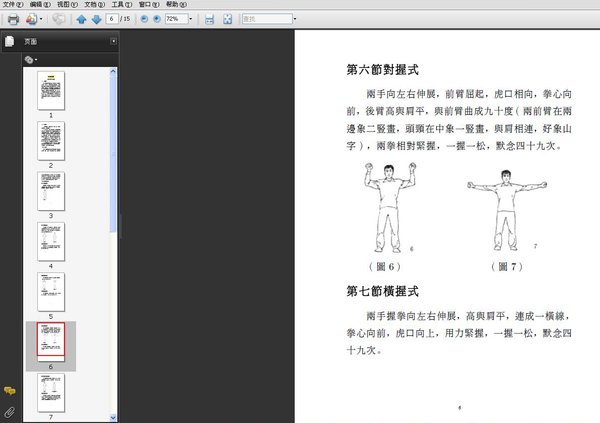Viewport: 600px width, 423px height.
Task: Select page 4 thumbnail
Action: click(51, 242)
